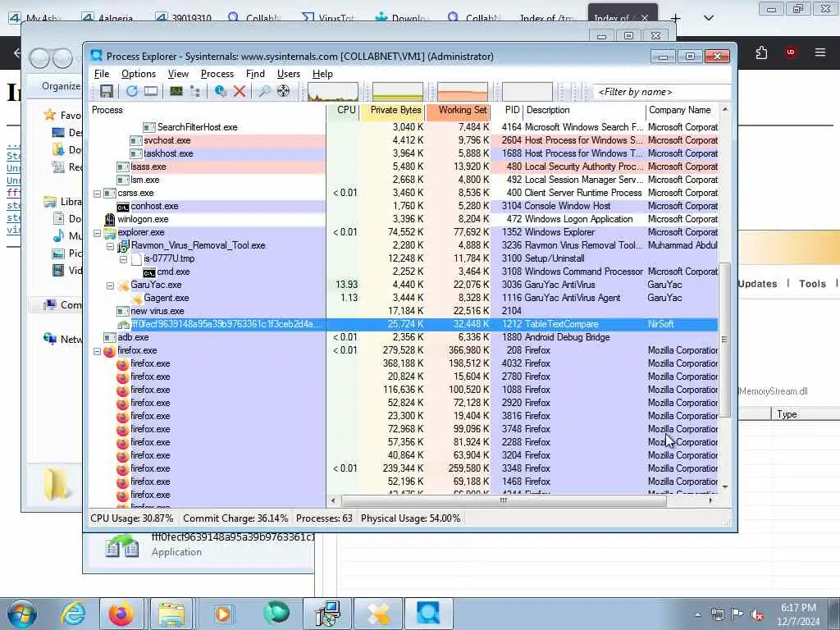Select the new virus.exe process row
This screenshot has width=840, height=630.
pos(404,311)
